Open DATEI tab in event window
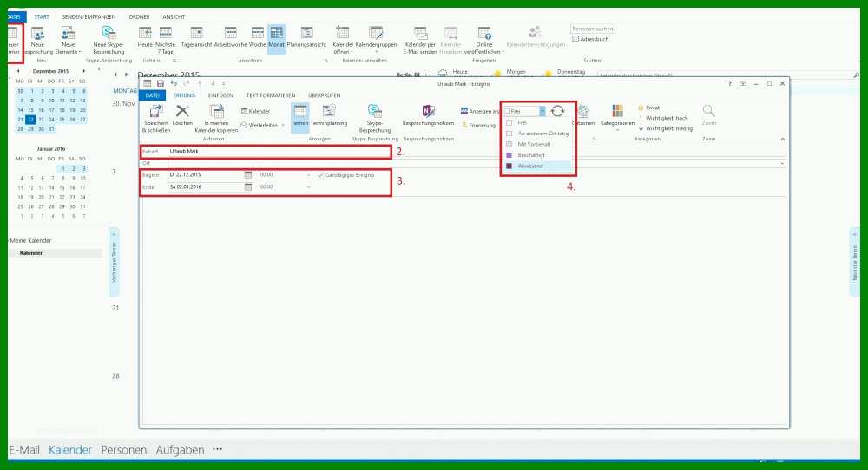This screenshot has height=470, width=868. click(x=152, y=95)
